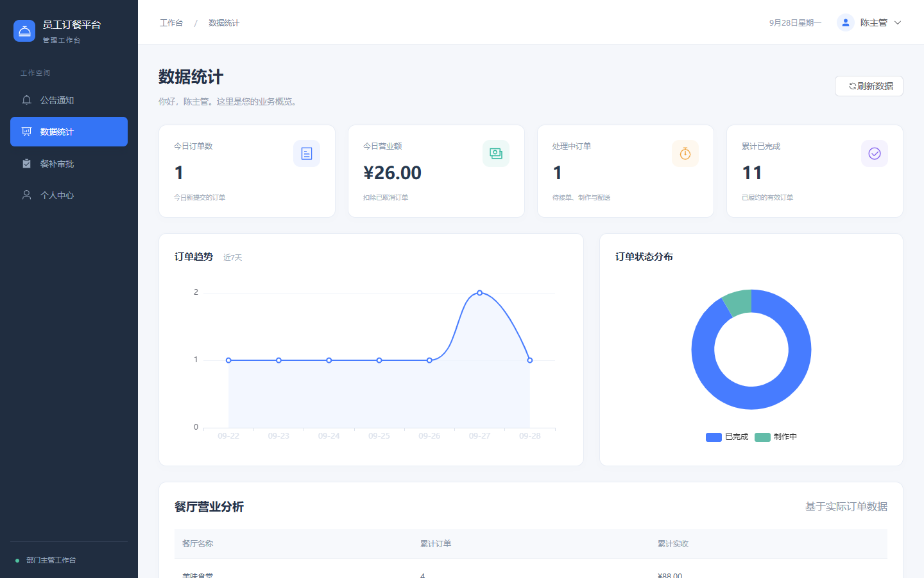Click the document icon on 今日订单数 card
The height and width of the screenshot is (578, 924).
click(x=307, y=153)
